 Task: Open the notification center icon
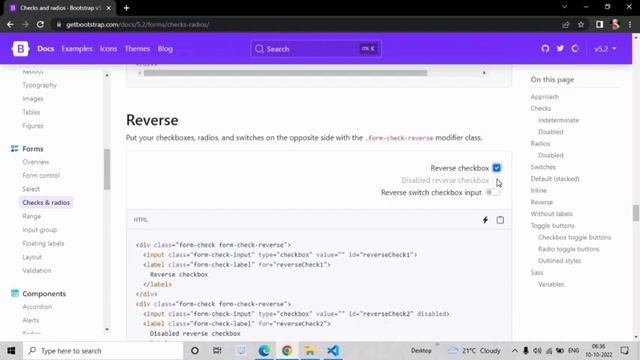click(x=624, y=351)
